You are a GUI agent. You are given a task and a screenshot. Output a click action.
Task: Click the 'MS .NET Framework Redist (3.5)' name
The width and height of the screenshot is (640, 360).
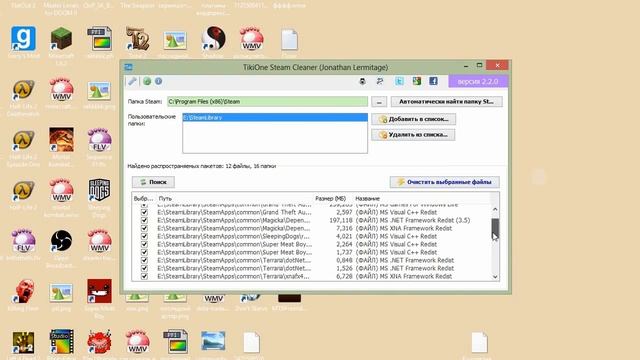click(413, 220)
